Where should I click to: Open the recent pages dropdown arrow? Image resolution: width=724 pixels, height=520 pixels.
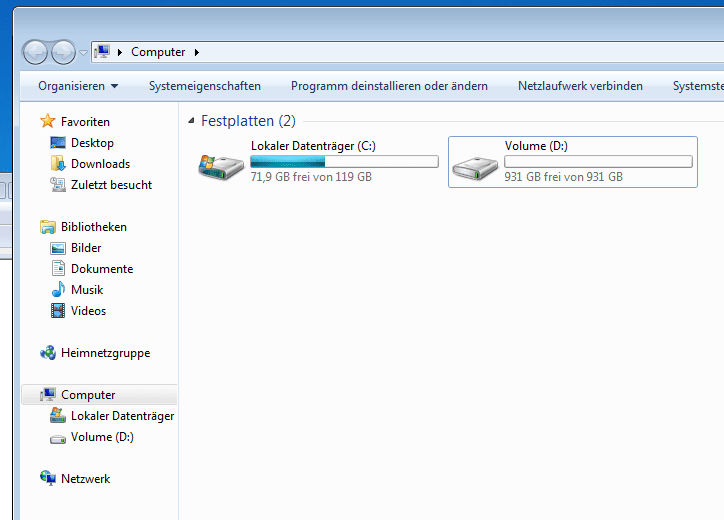(83, 53)
